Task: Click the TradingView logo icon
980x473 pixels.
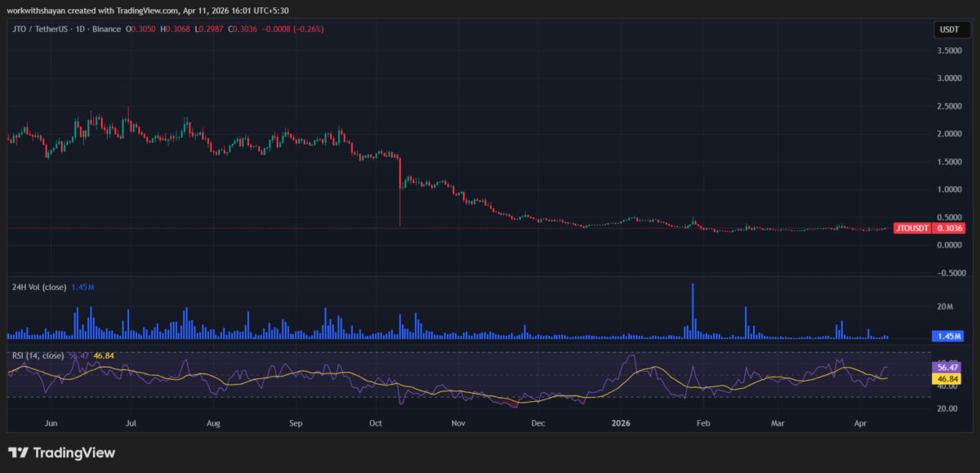Action: 18,453
